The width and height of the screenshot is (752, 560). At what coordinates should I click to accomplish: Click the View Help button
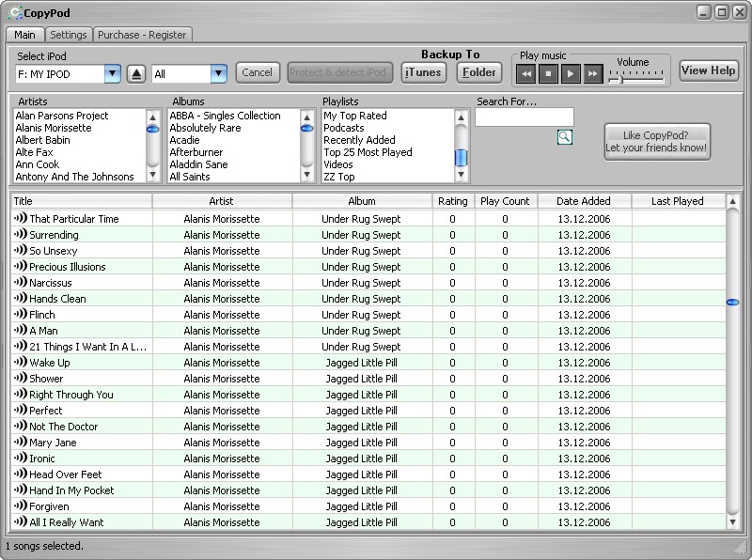tap(708, 70)
